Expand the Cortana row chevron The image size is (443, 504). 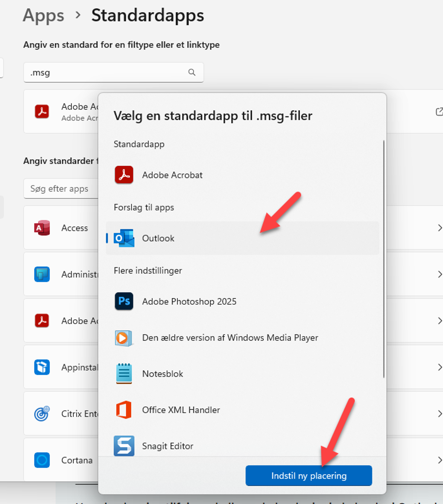[x=440, y=460]
